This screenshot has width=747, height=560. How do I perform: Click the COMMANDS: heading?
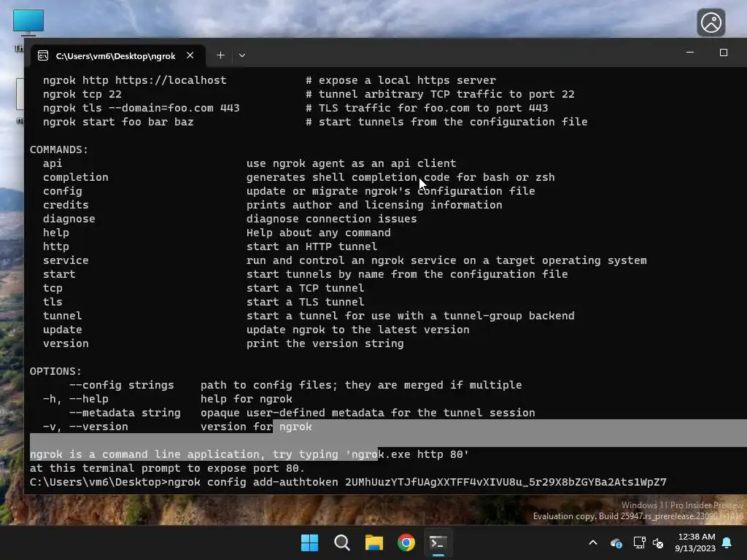[59, 149]
